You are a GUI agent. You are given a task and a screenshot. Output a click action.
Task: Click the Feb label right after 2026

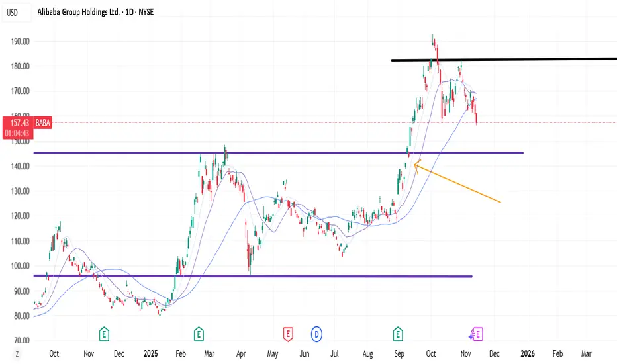(x=557, y=354)
